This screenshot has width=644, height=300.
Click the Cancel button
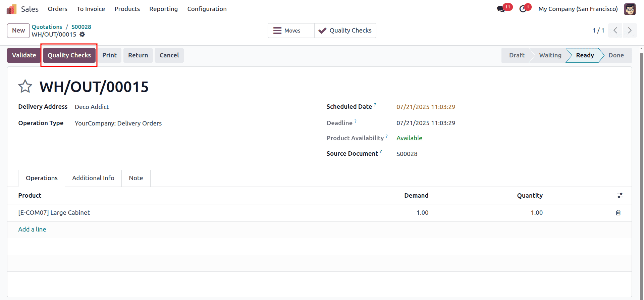coord(169,55)
